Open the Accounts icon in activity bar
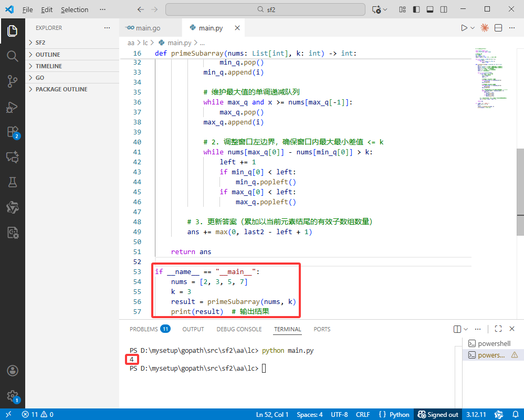 pyautogui.click(x=13, y=371)
